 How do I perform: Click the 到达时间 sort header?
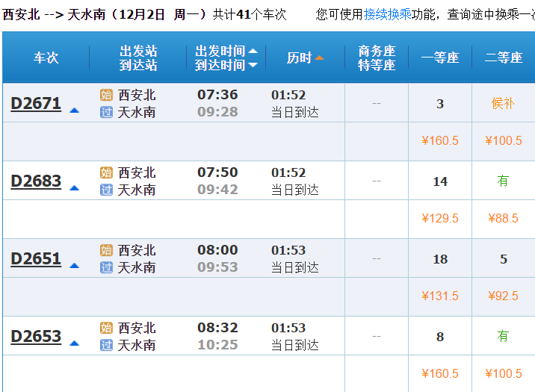click(220, 66)
